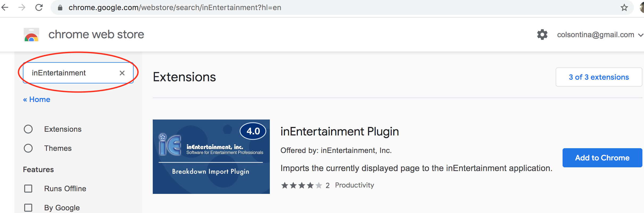This screenshot has width=644, height=213.
Task: Clear the search field with the X
Action: click(122, 73)
